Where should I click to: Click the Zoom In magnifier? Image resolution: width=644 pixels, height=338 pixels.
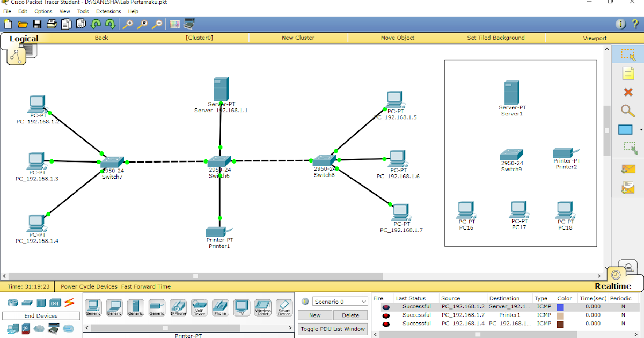(128, 24)
